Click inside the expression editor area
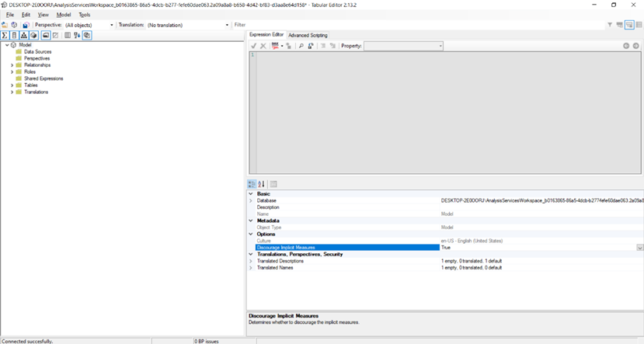This screenshot has width=644, height=344. (x=448, y=112)
